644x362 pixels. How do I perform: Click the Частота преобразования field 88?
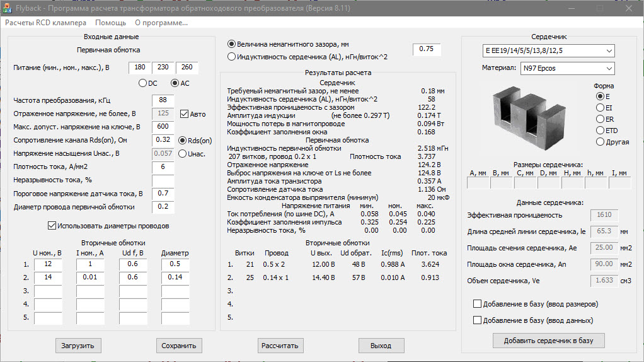tap(163, 100)
